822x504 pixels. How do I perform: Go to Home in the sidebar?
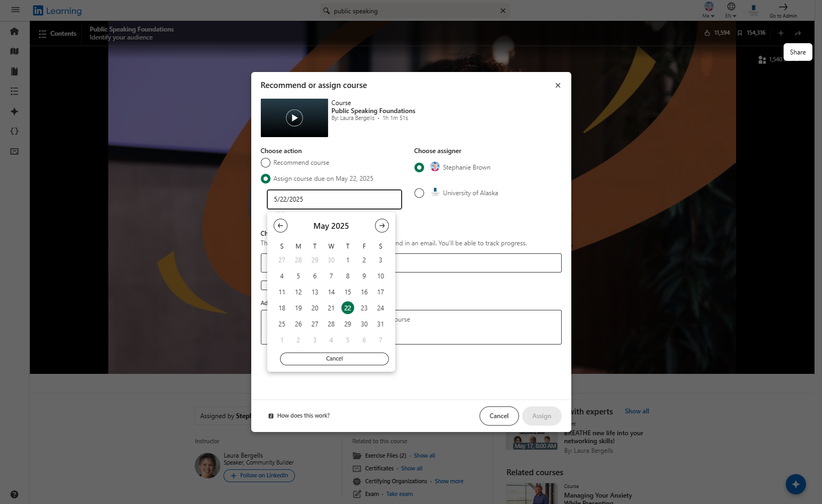(14, 31)
